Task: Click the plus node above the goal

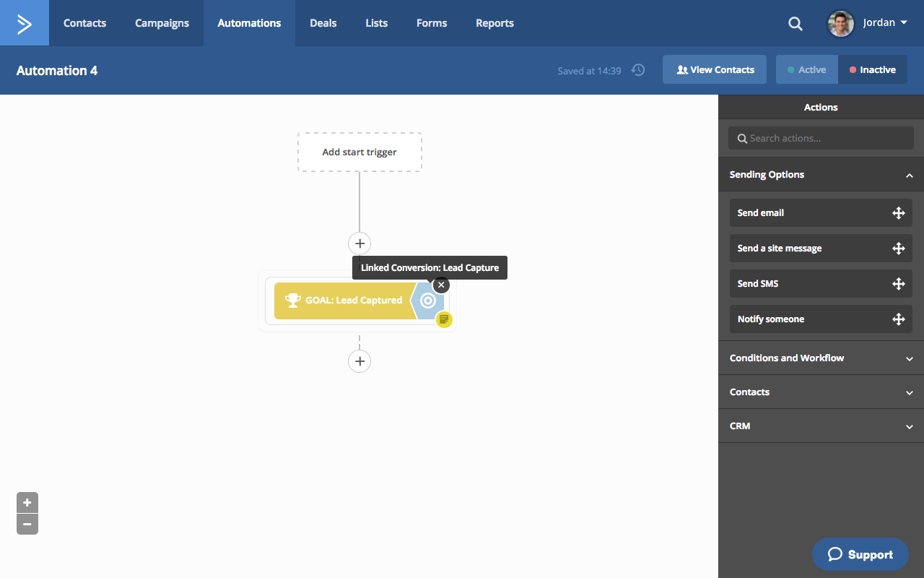Action: pyautogui.click(x=359, y=243)
